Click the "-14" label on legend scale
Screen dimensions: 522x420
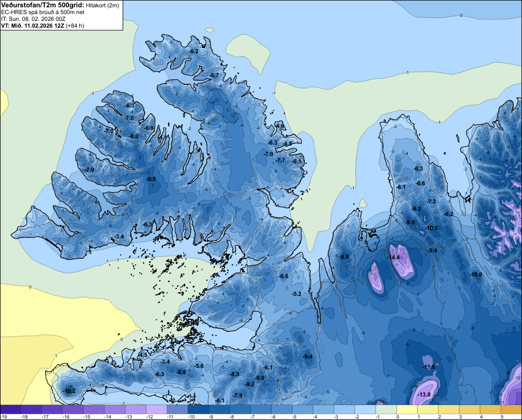click(107, 417)
